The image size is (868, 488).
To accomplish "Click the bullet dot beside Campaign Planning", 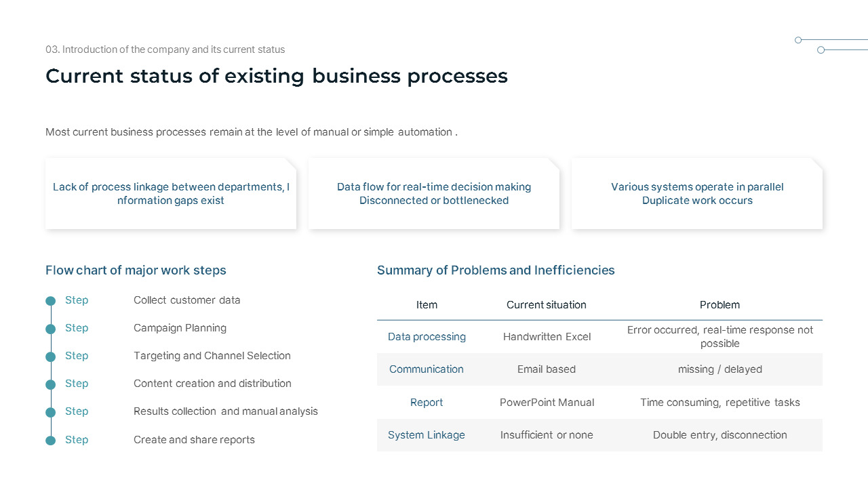I will click(x=50, y=329).
